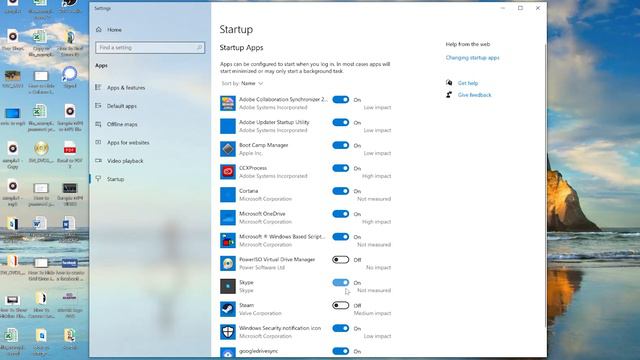Viewport: 640px width, 360px height.
Task: Disable Boot Camp Manager startup toggle
Action: point(340,145)
